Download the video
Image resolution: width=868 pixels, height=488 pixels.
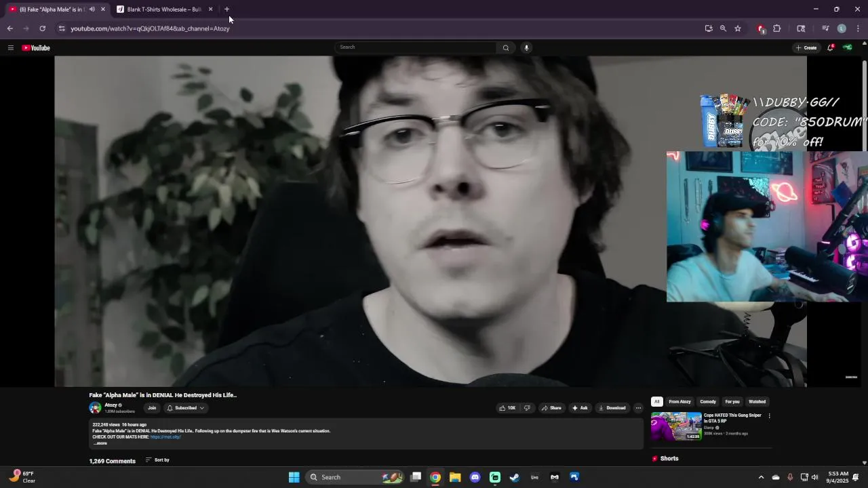[612, 408]
